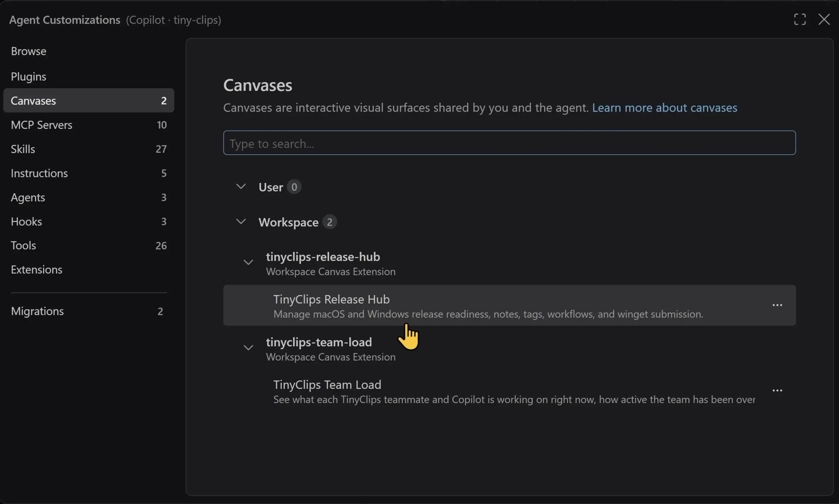Close the Agent Customizations dialog
839x504 pixels.
pos(824,19)
